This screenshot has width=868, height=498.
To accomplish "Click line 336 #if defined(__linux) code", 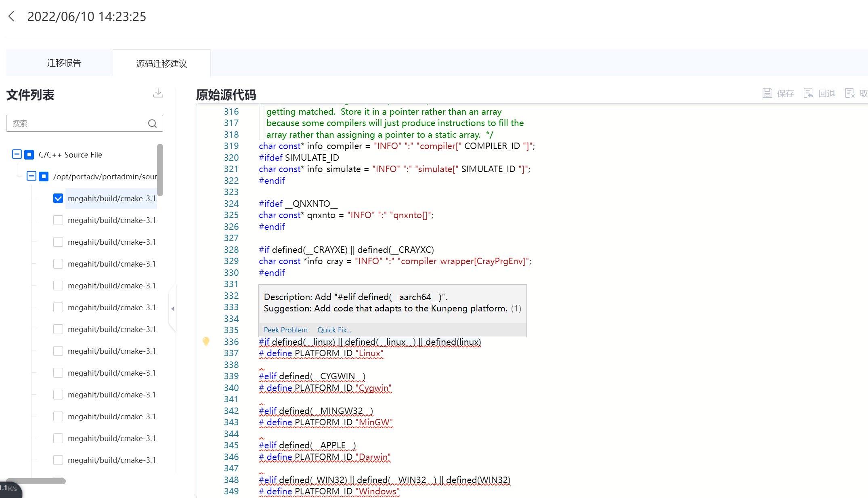I will pos(370,342).
